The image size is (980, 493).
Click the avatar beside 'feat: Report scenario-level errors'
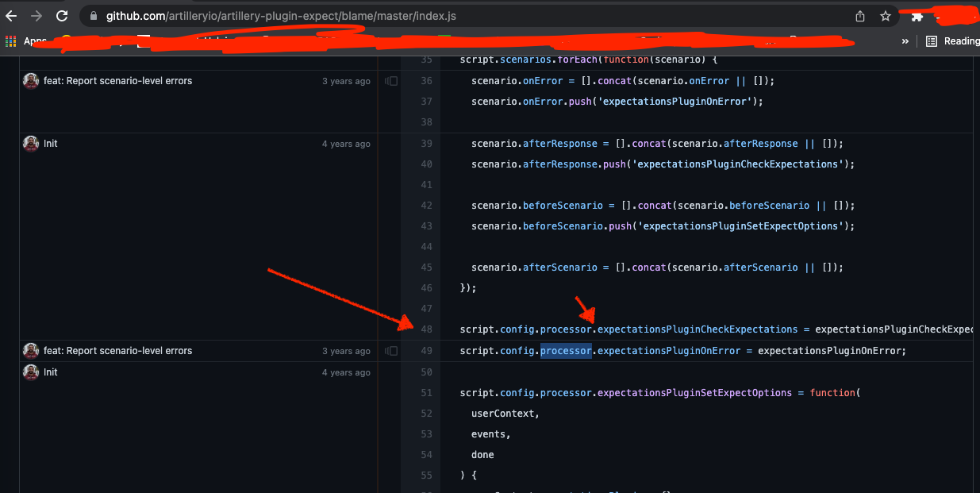pyautogui.click(x=30, y=80)
